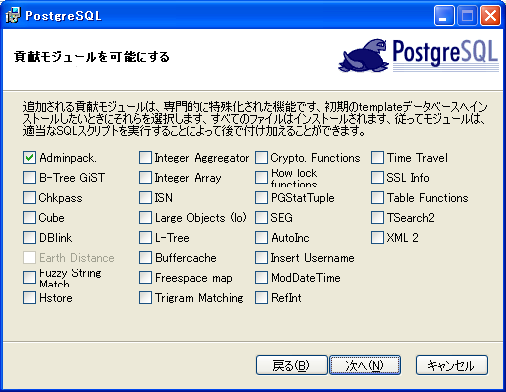Check the Time Travel option
The height and width of the screenshot is (392, 506).
(377, 158)
